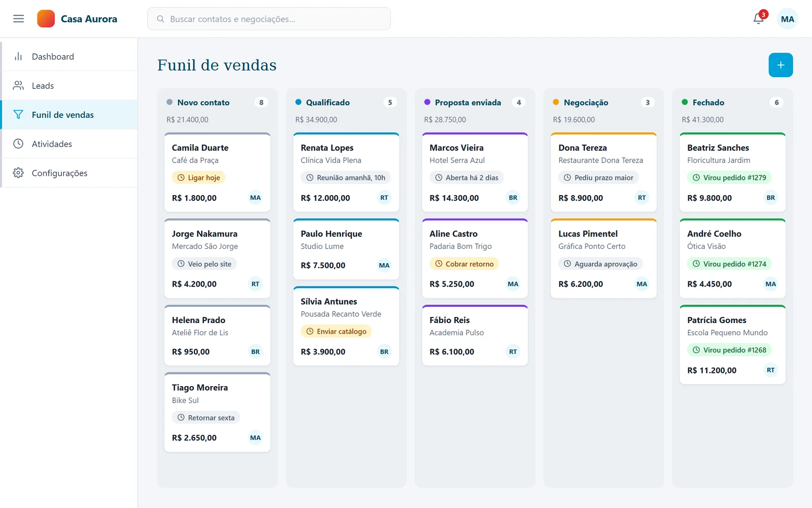Image resolution: width=812 pixels, height=508 pixels.
Task: Open the Marcos Vieira card
Action: tap(475, 172)
